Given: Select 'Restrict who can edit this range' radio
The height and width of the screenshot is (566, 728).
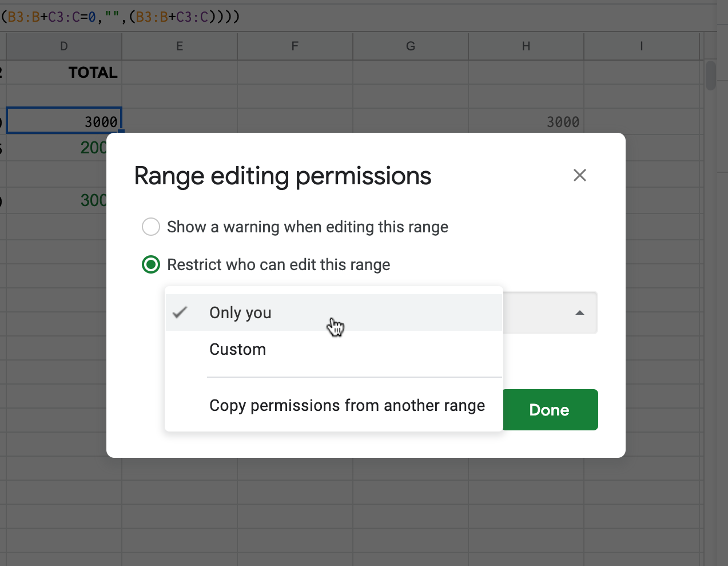Looking at the screenshot, I should [x=151, y=264].
